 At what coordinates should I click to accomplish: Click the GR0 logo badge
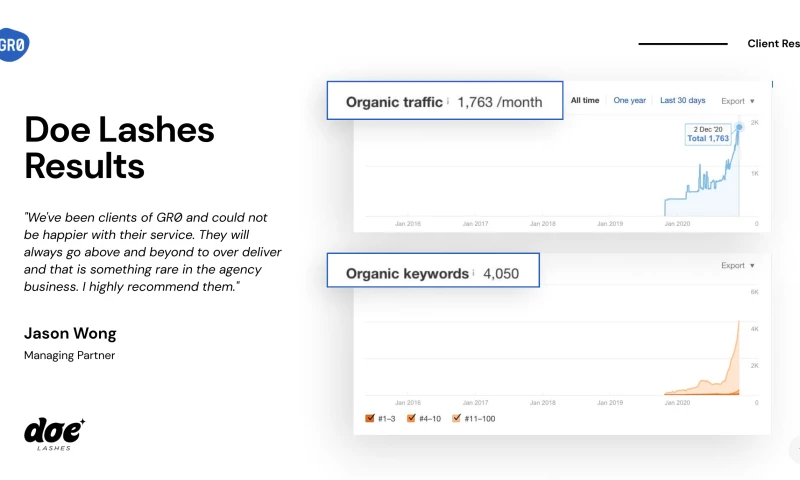13,45
